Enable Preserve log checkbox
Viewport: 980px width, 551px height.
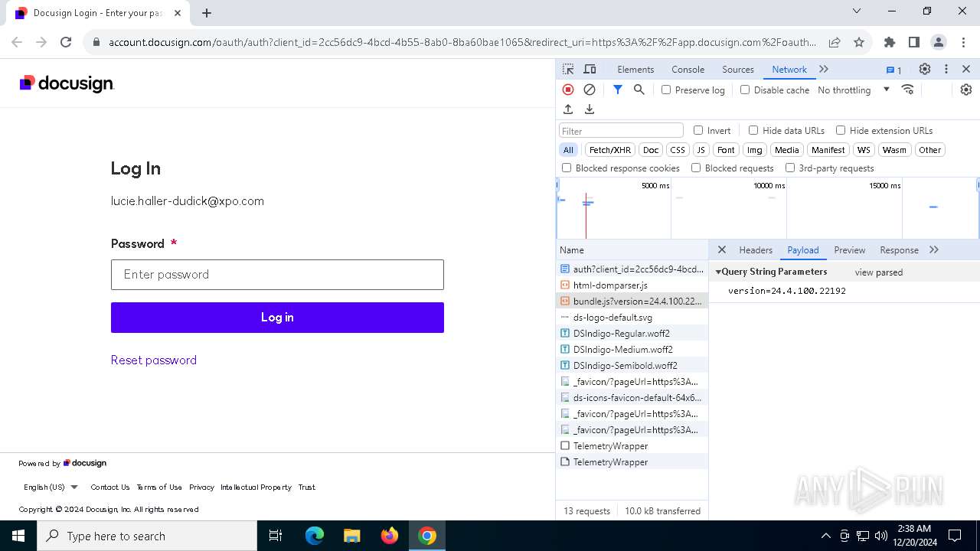(x=666, y=90)
